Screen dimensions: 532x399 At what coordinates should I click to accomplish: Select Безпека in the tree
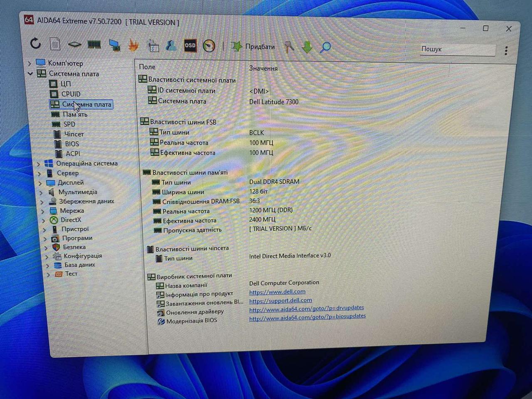coord(74,247)
